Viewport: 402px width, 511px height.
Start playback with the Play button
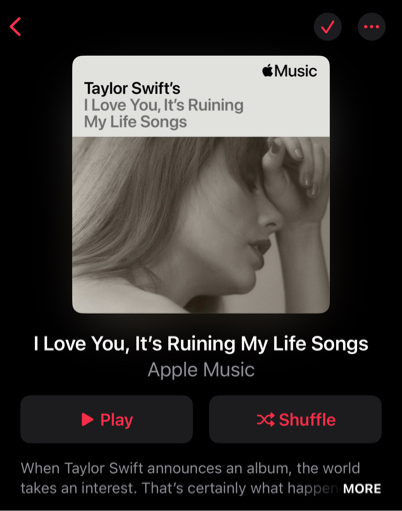tap(107, 419)
